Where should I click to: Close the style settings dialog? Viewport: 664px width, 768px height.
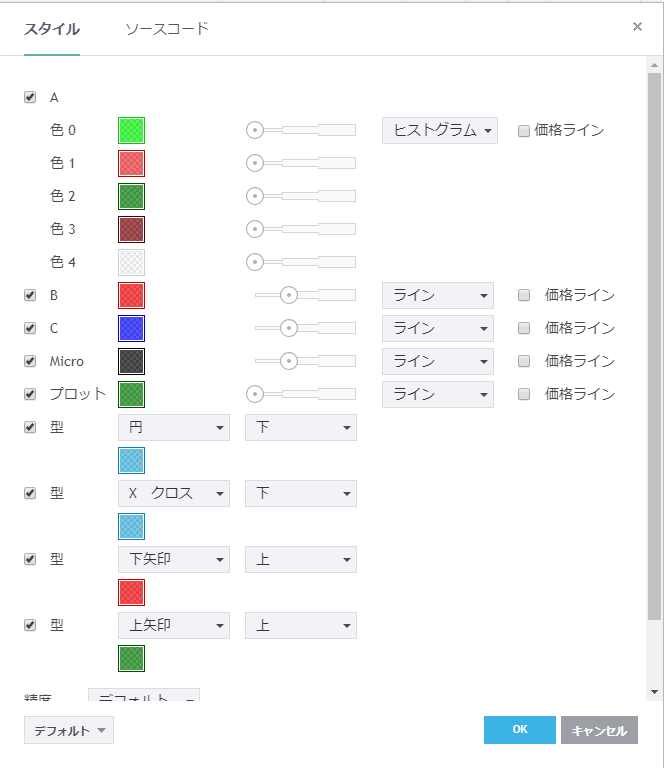[x=637, y=27]
